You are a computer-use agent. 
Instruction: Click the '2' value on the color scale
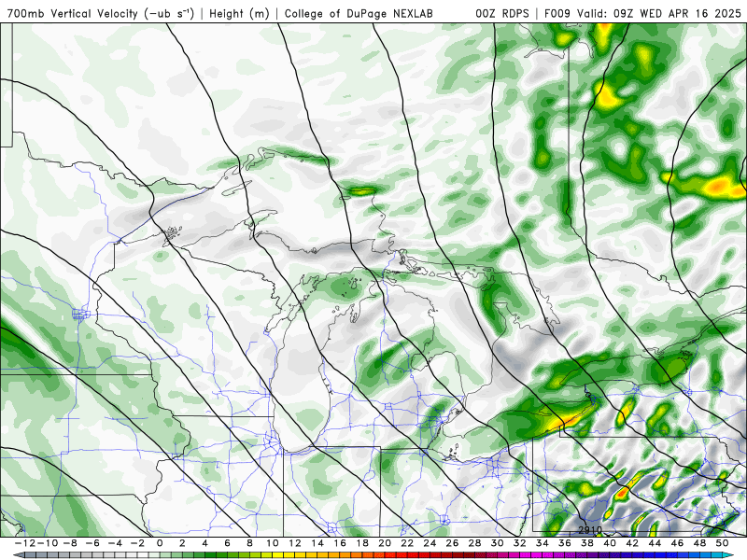coord(182,543)
